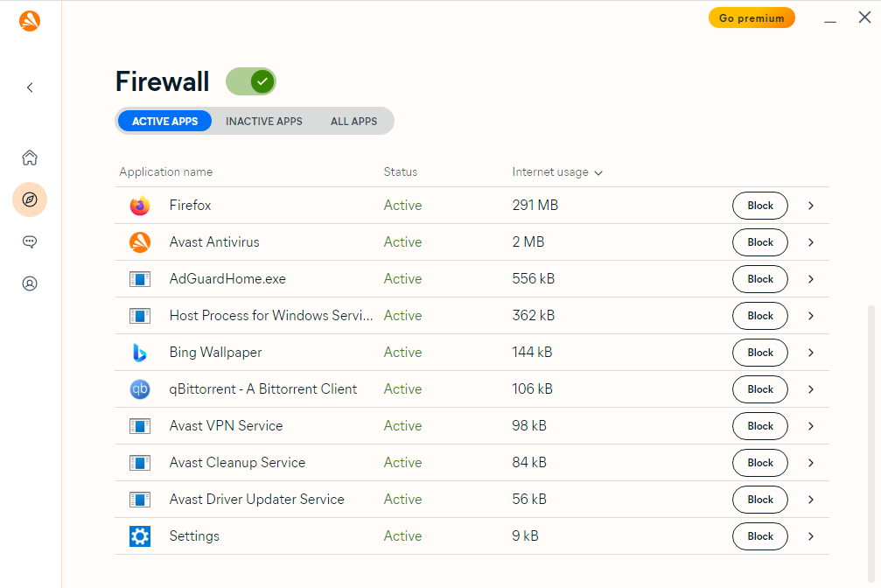Click the Settings gear app icon
881x588 pixels.
140,536
